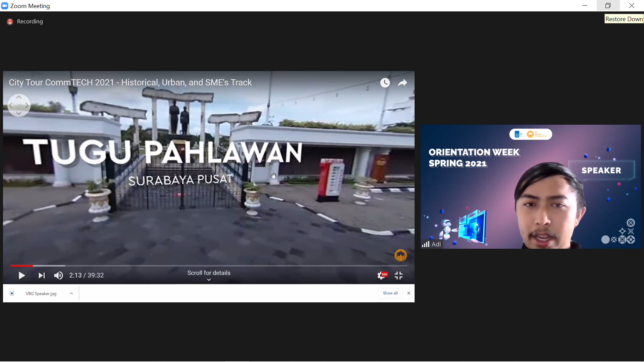Close the downloads bar
This screenshot has height=362, width=644.
pyautogui.click(x=409, y=293)
